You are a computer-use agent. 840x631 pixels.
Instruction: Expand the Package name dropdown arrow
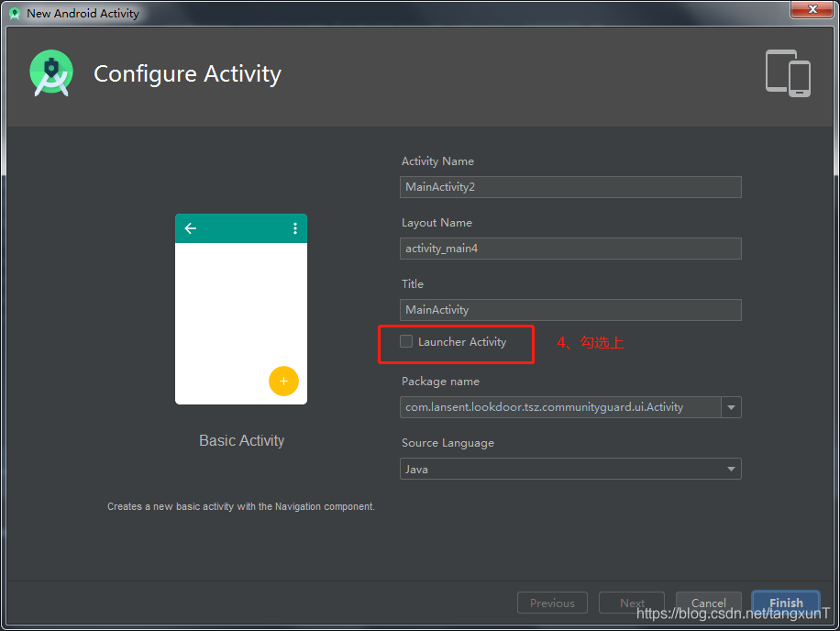(x=731, y=407)
